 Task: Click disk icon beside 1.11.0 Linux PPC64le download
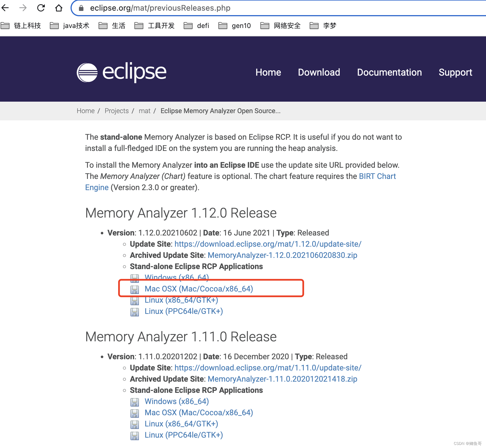coord(135,435)
